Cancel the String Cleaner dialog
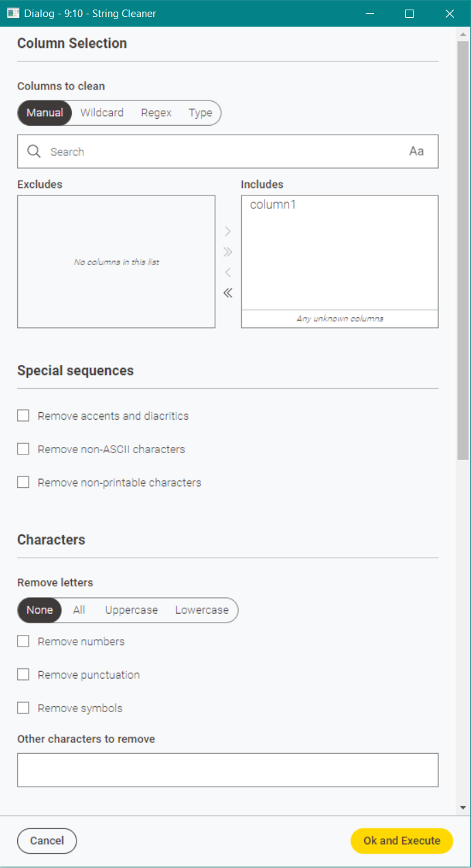 pyautogui.click(x=46, y=841)
